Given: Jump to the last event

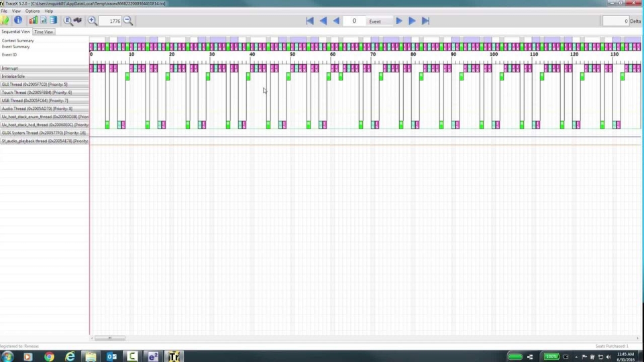Looking at the screenshot, I should tap(425, 21).
